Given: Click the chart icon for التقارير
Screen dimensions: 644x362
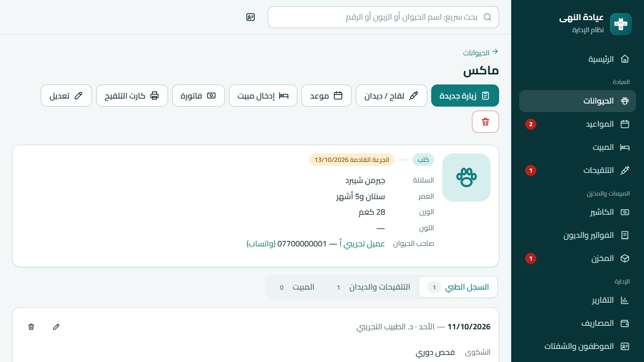Looking at the screenshot, I should coord(625,300).
